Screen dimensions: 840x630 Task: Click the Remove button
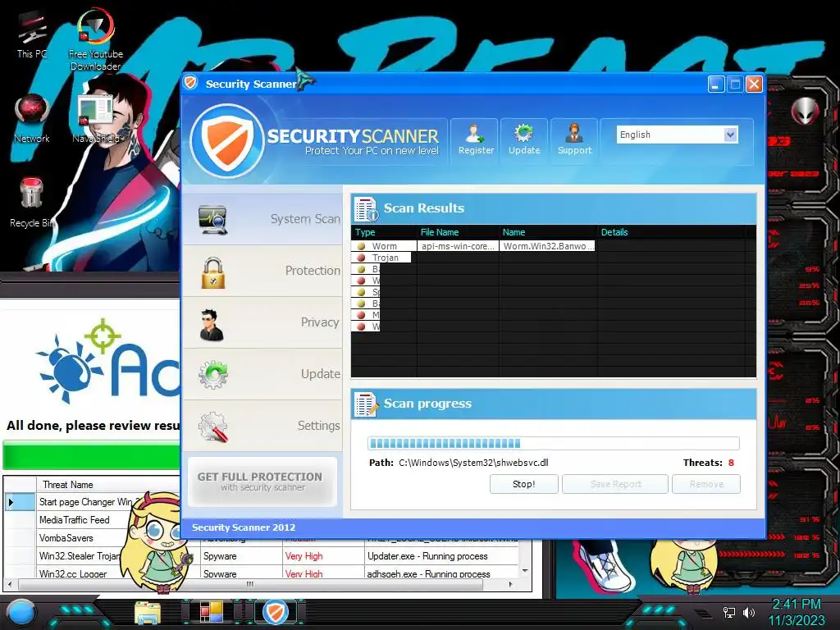tap(706, 484)
